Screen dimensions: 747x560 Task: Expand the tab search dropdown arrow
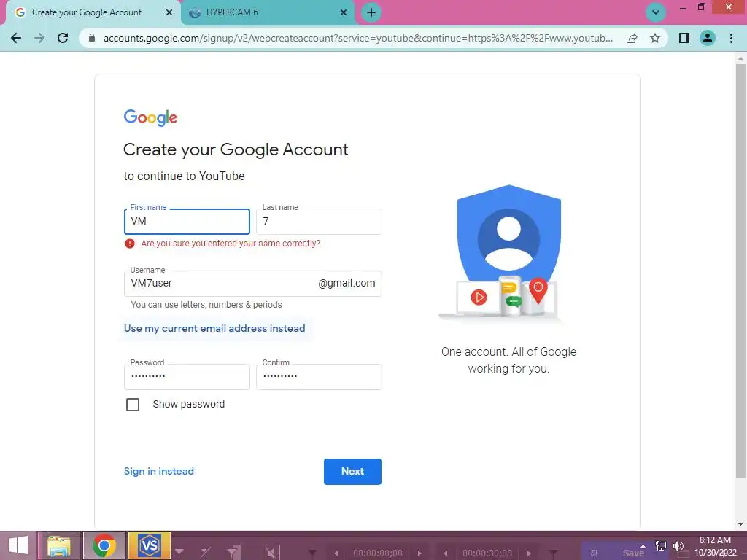click(x=656, y=12)
